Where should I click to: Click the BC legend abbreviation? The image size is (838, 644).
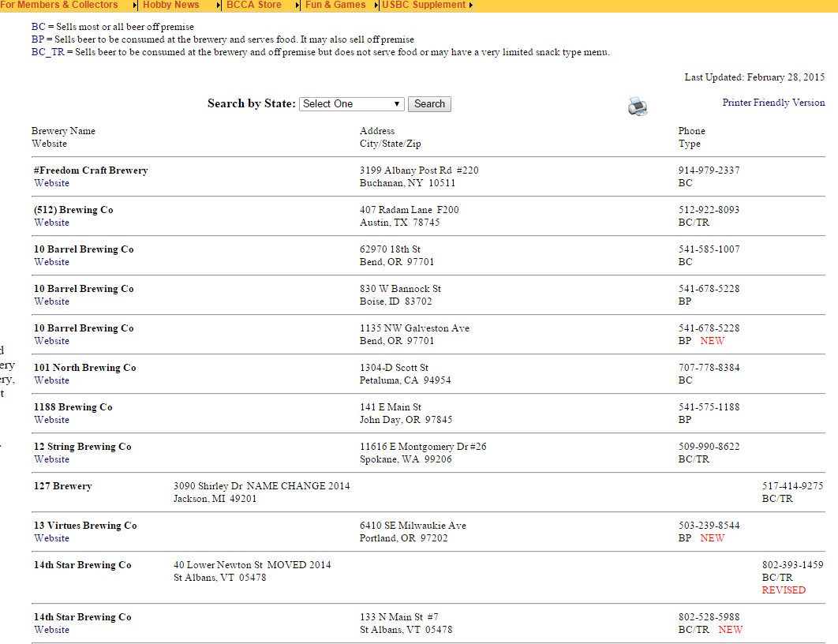click(x=39, y=27)
